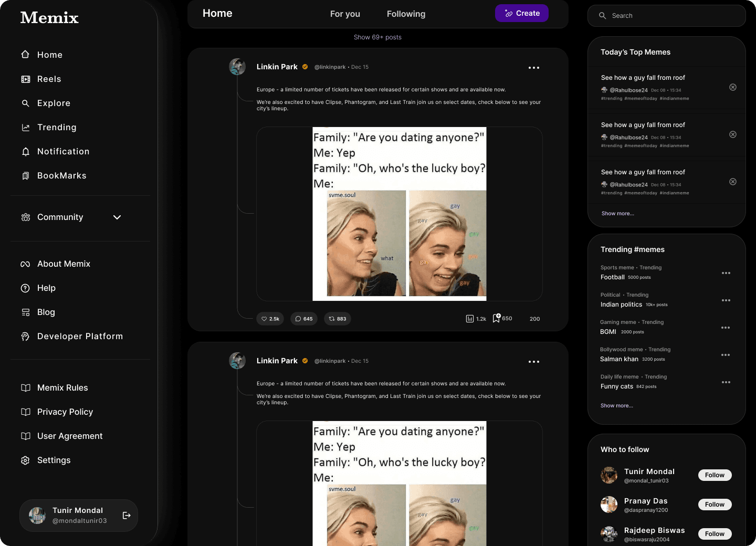
Task: Click the Create button
Action: (522, 13)
